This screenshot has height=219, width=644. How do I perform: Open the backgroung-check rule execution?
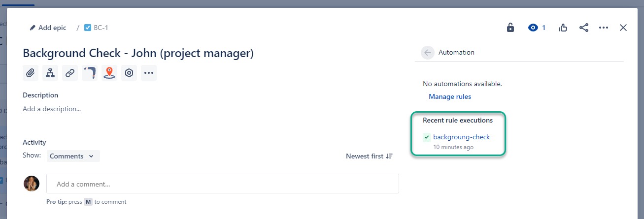coord(461,137)
